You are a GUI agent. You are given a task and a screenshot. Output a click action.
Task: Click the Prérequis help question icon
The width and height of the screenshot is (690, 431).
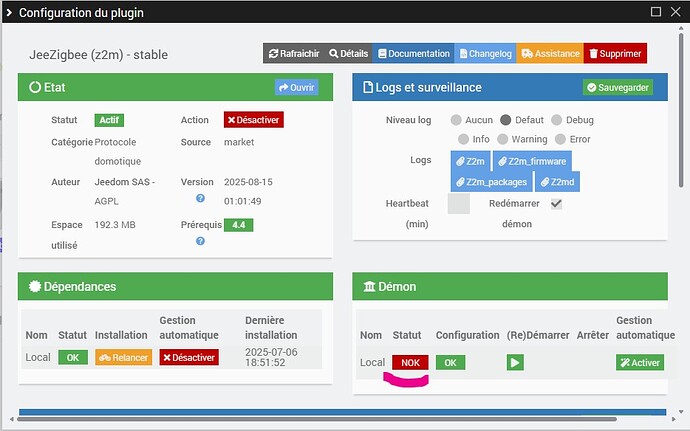click(200, 241)
